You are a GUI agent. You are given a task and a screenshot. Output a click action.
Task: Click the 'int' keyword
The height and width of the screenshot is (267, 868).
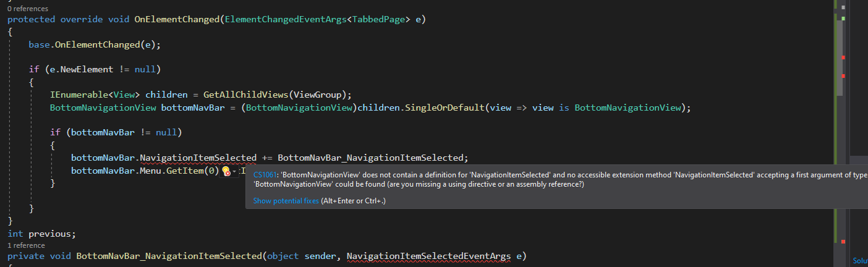point(15,234)
